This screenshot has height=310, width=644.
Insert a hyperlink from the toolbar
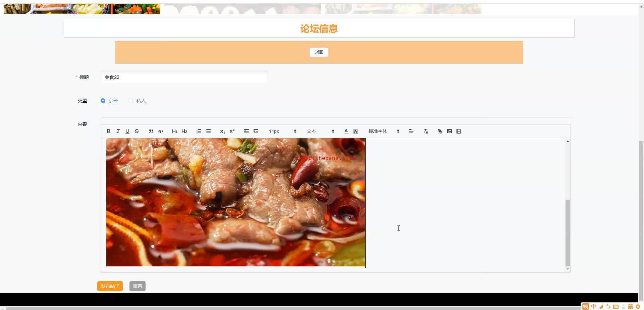coord(440,131)
